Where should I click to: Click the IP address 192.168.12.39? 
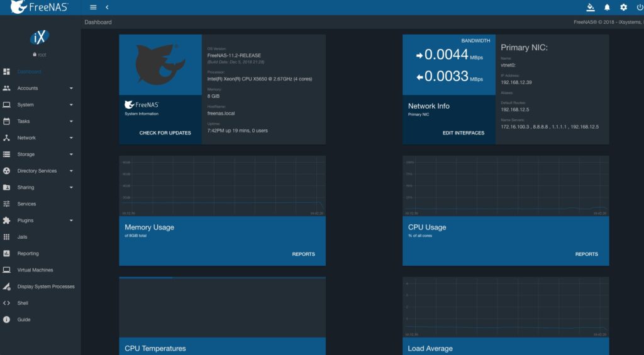click(x=516, y=82)
